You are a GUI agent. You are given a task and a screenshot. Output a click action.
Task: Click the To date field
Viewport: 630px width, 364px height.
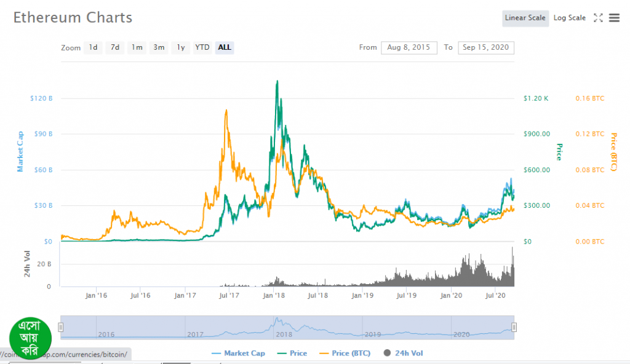coord(486,47)
